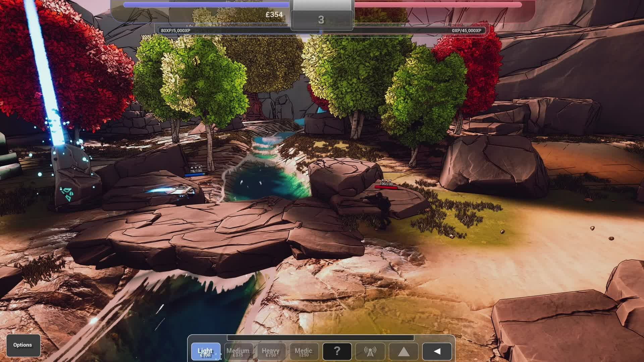Open the question mark help button
This screenshot has width=644, height=362.
[x=337, y=351]
